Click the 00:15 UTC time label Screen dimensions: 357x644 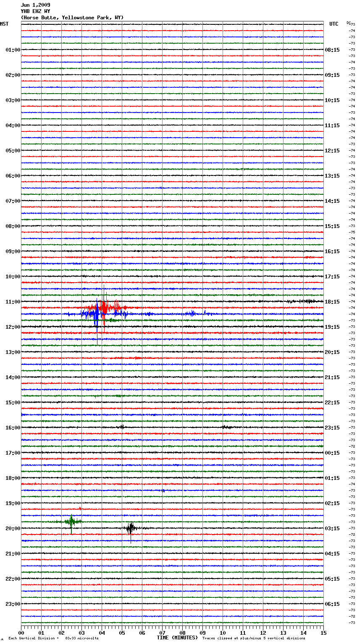[x=332, y=453]
